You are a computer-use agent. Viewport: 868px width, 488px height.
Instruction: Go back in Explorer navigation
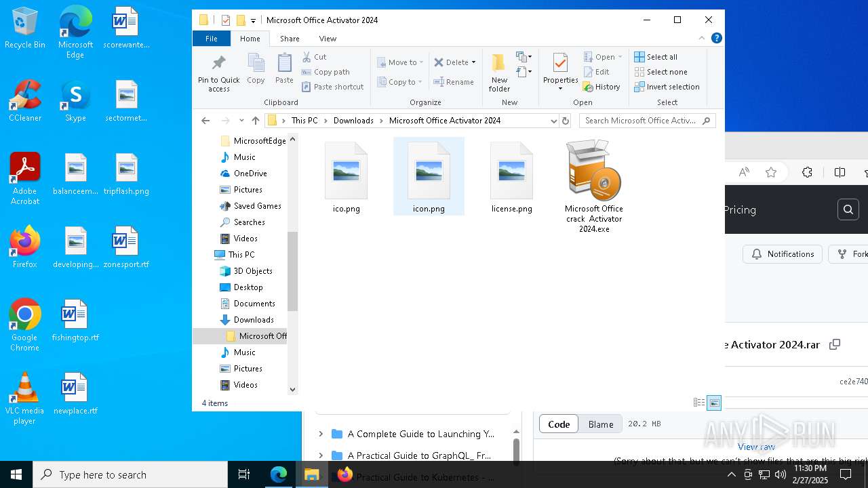pos(205,121)
